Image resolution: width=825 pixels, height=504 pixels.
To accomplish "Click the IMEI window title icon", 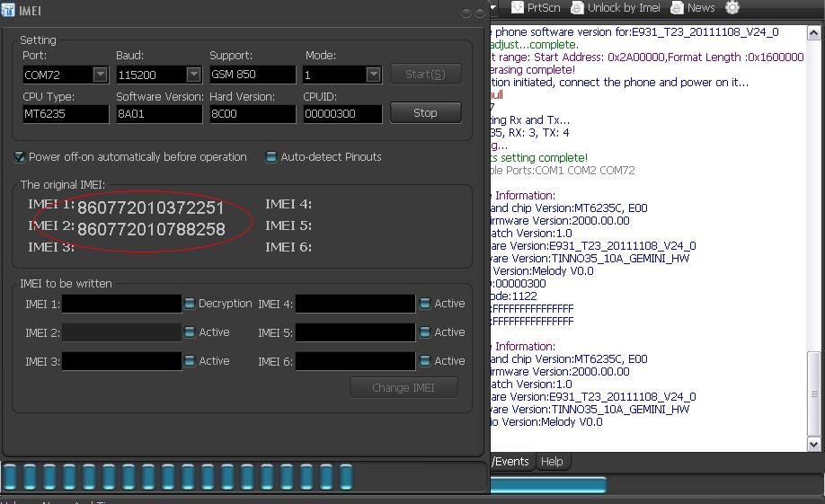I will tap(8, 12).
